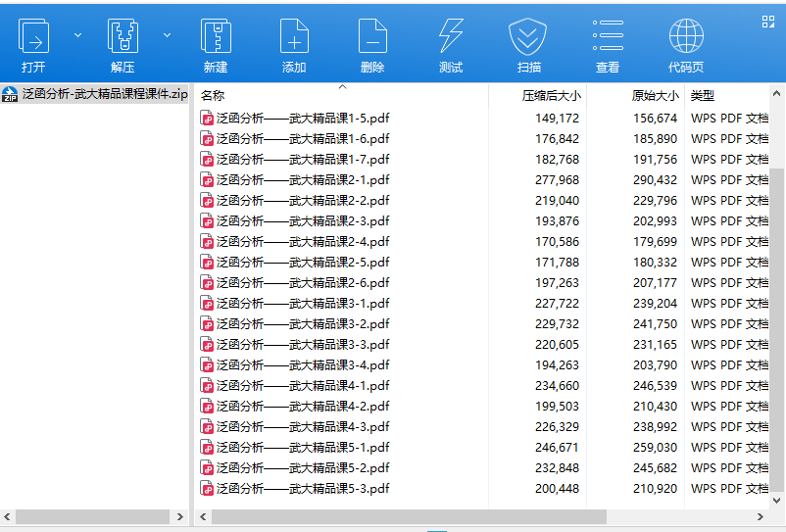Click the PDF icon of the 5-3.pdf row
The width and height of the screenshot is (786, 532).
point(207,488)
